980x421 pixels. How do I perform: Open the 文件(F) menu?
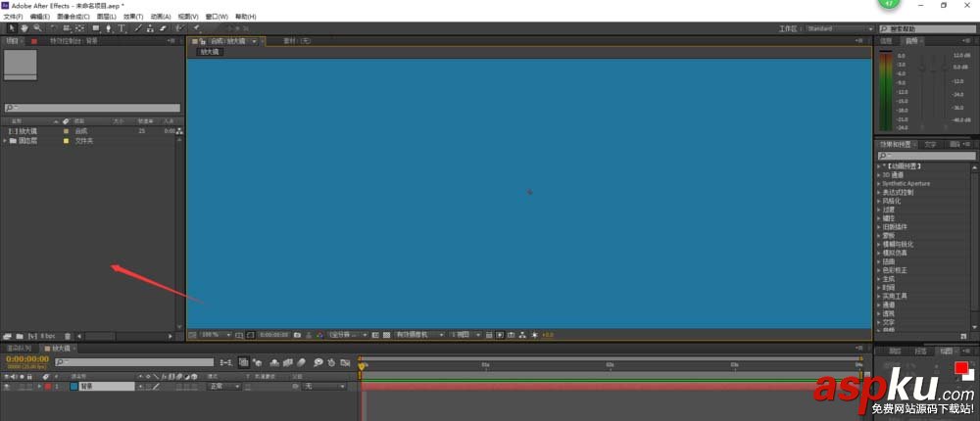pyautogui.click(x=13, y=17)
